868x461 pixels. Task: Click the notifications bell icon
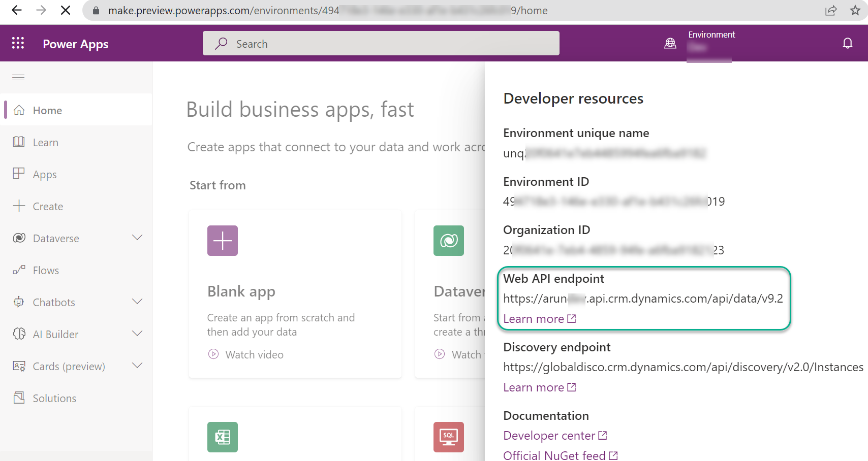click(847, 43)
